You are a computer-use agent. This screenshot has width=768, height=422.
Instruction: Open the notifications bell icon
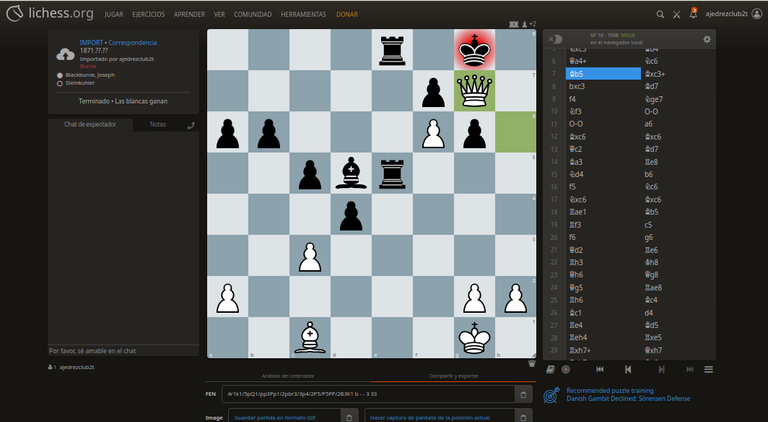(x=693, y=14)
